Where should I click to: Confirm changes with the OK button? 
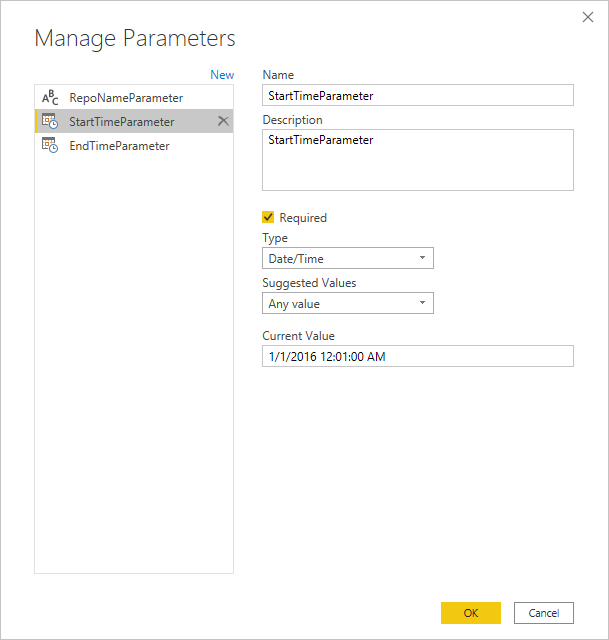(x=471, y=613)
